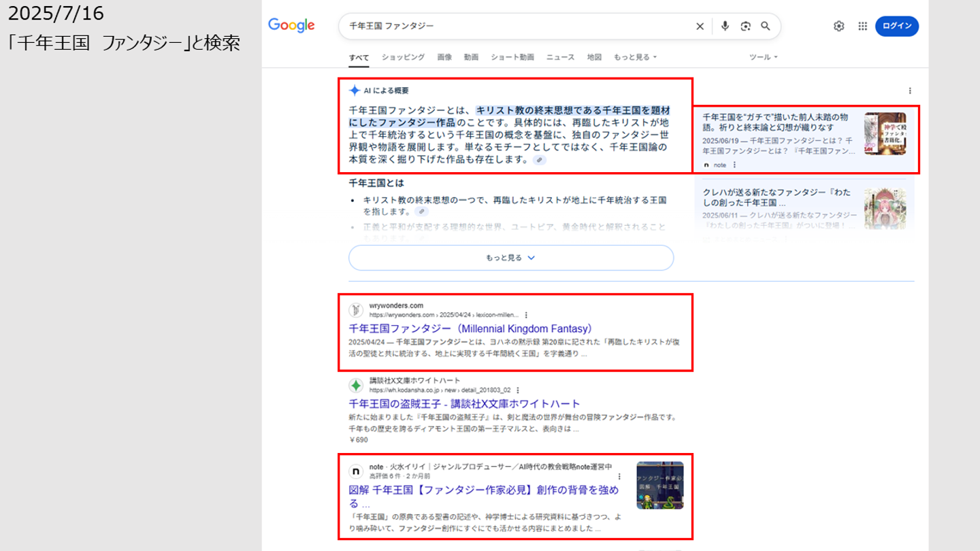Image resolution: width=980 pixels, height=551 pixels.
Task: Click the source link chip after the first 千年王国とは bullet
Action: (x=421, y=212)
